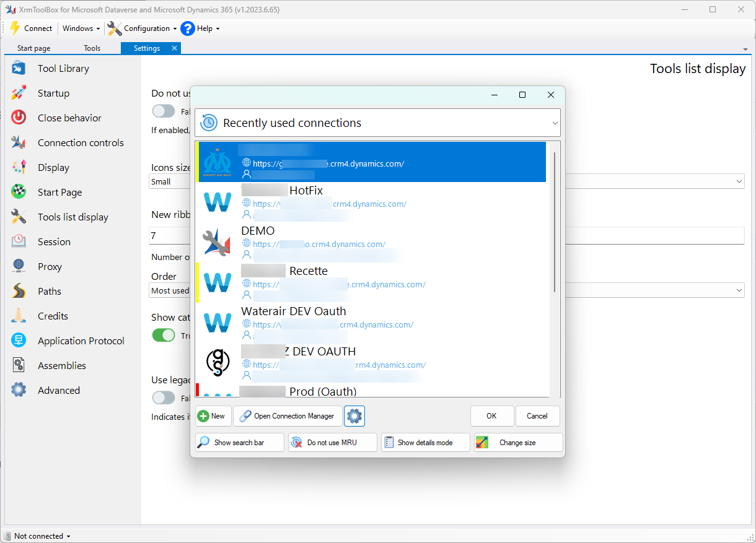Select the Waterair DEV Oauth connection name
Image resolution: width=756 pixels, height=543 pixels.
pos(294,311)
